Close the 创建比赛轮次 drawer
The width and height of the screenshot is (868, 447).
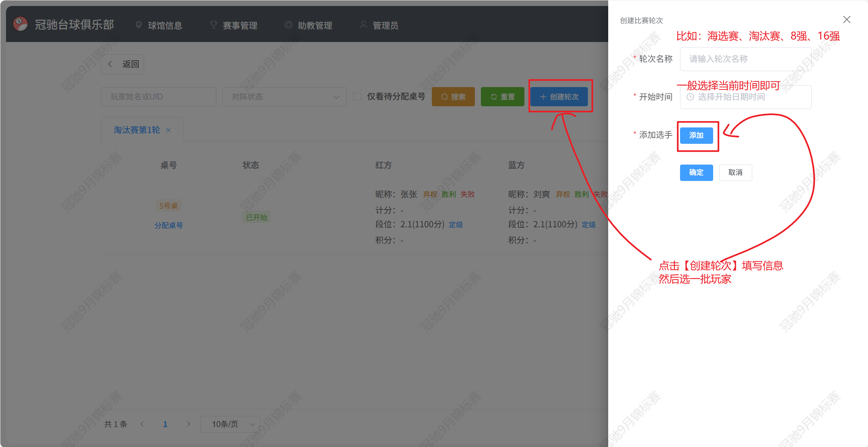pos(846,20)
